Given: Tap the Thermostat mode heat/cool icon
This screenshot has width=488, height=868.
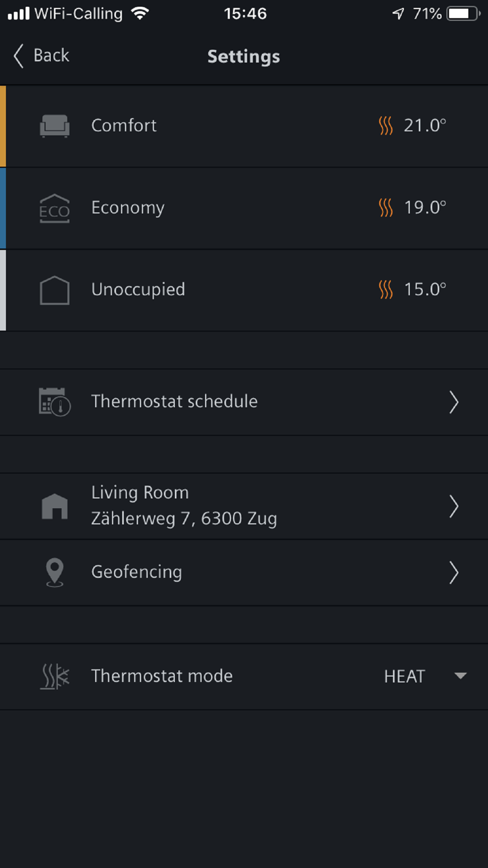Looking at the screenshot, I should 55,676.
